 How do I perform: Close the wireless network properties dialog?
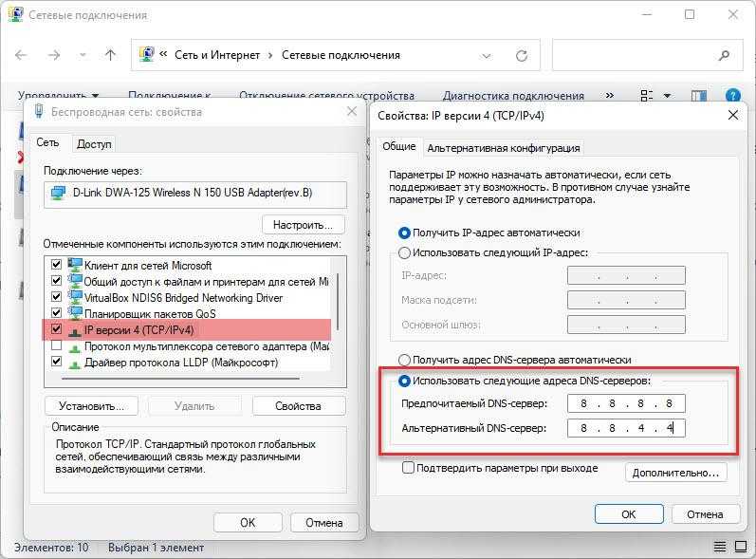point(352,111)
